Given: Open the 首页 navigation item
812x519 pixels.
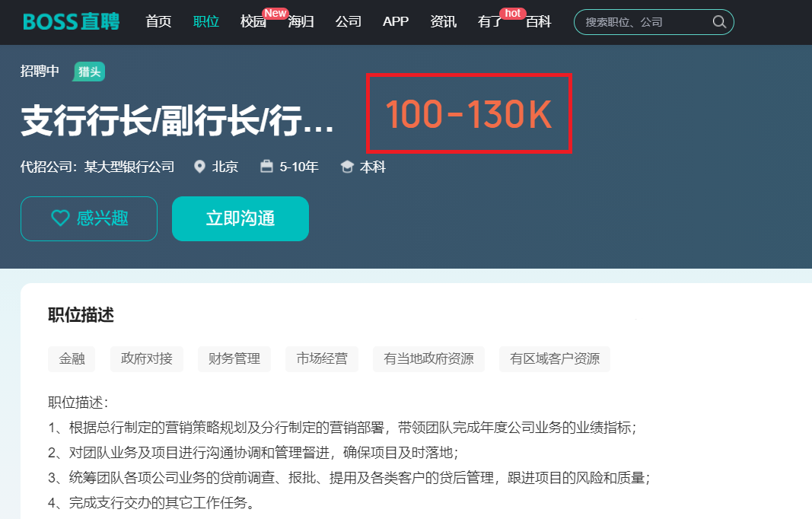Looking at the screenshot, I should (x=158, y=21).
